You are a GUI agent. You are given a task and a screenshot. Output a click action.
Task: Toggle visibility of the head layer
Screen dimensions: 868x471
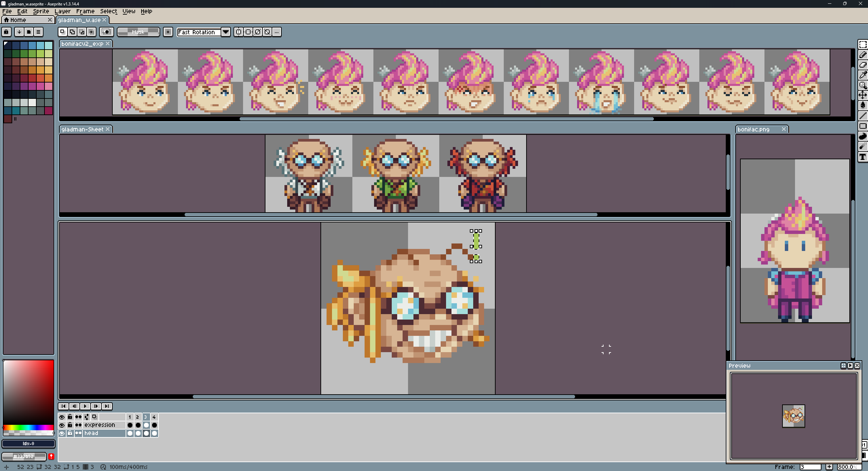pyautogui.click(x=62, y=433)
